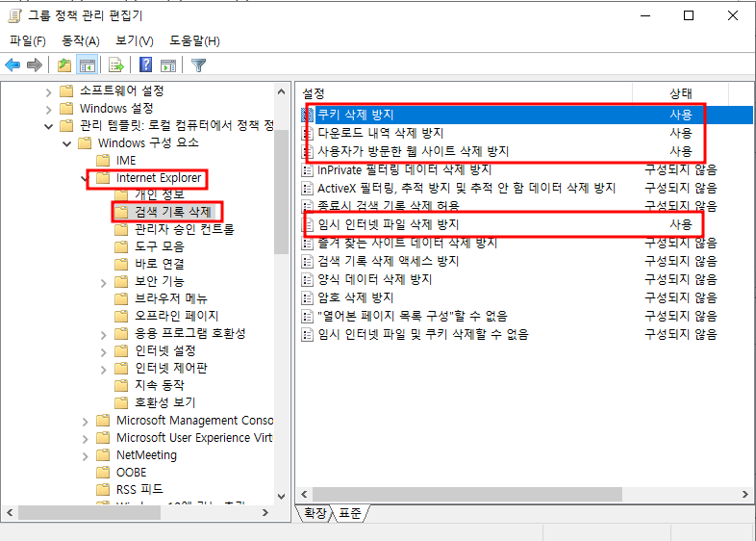Click the settings list horizontal scrollbar thumb
The height and width of the screenshot is (541, 756).
[467, 494]
